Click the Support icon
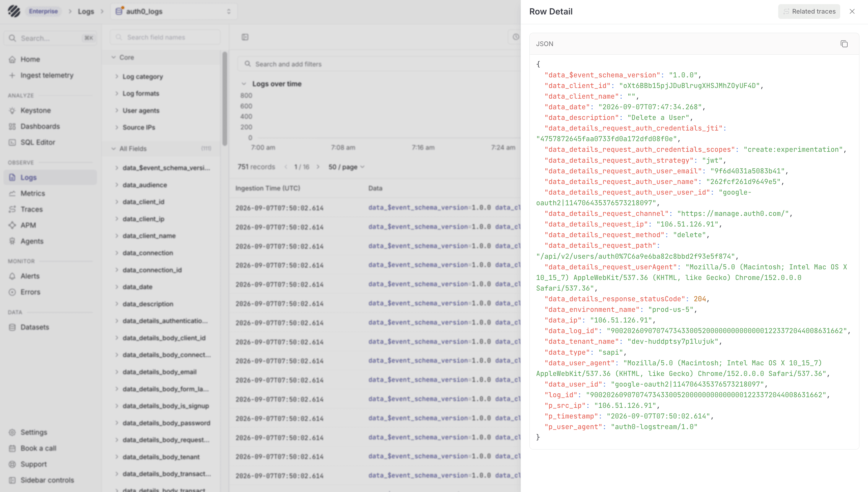The image size is (868, 492). pos(12,464)
